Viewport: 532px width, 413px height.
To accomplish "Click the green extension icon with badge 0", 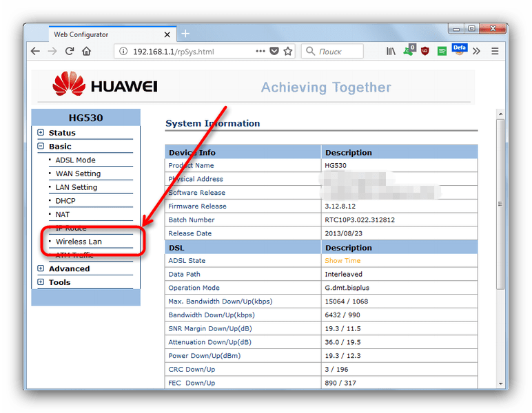I will click(409, 50).
